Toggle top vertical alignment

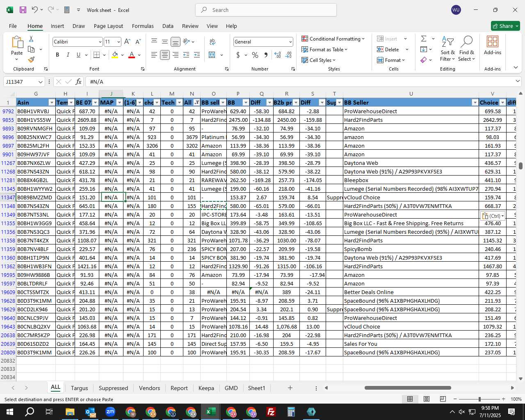(x=154, y=41)
